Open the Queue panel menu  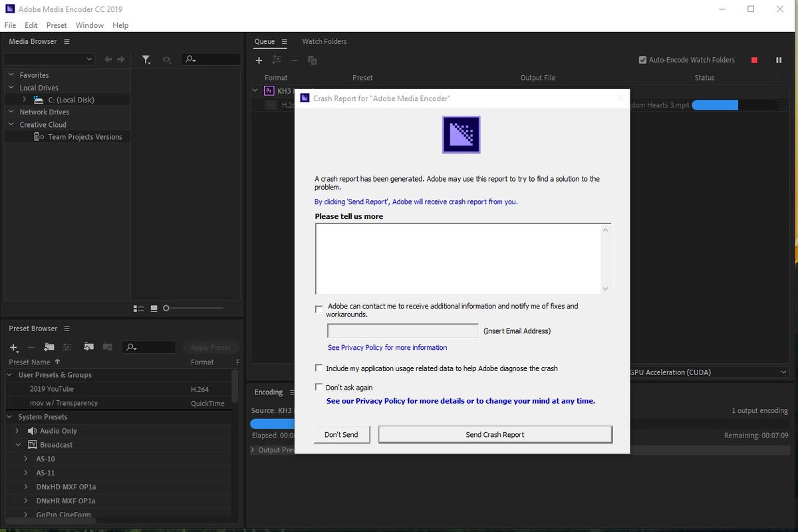tap(284, 42)
